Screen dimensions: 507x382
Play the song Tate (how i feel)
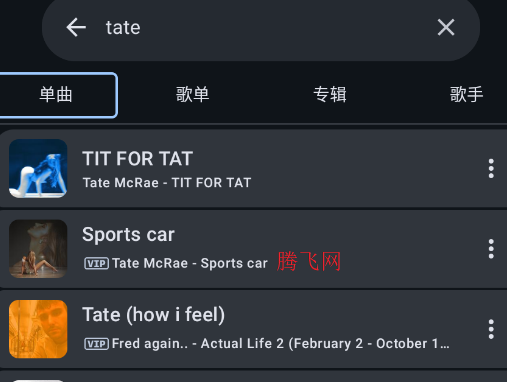click(x=153, y=315)
